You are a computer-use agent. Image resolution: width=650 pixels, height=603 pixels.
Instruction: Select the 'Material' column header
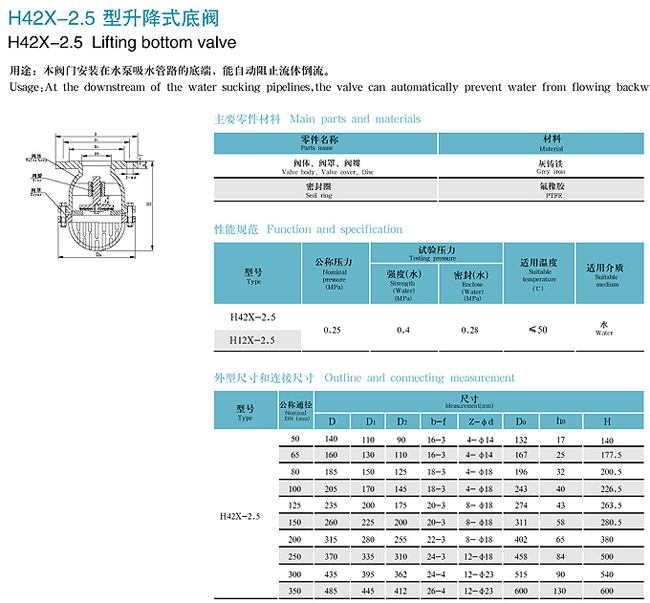(551, 142)
